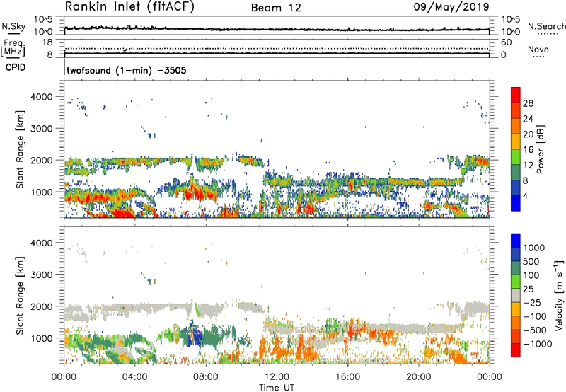Click the '18' tick on the frequency axis
The image size is (566, 392).
point(47,42)
